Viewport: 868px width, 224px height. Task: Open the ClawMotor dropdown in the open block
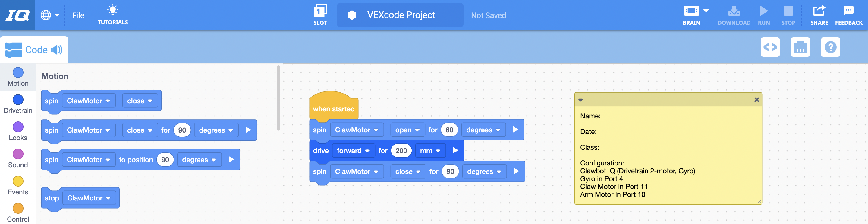(x=357, y=130)
